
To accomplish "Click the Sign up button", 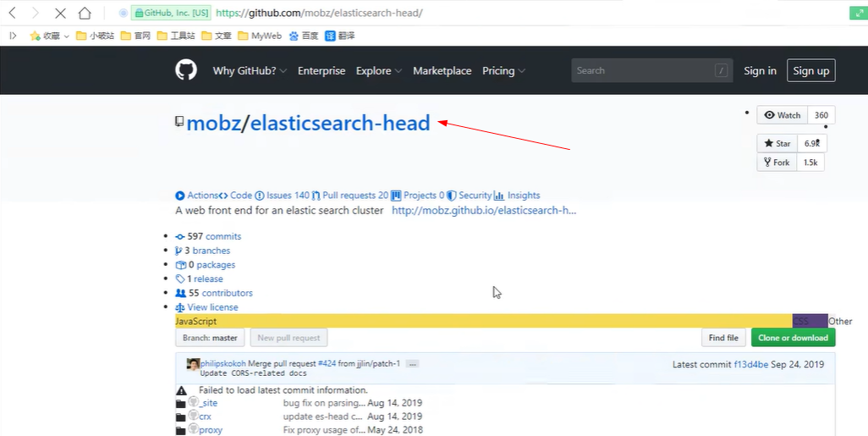I will pyautogui.click(x=811, y=71).
